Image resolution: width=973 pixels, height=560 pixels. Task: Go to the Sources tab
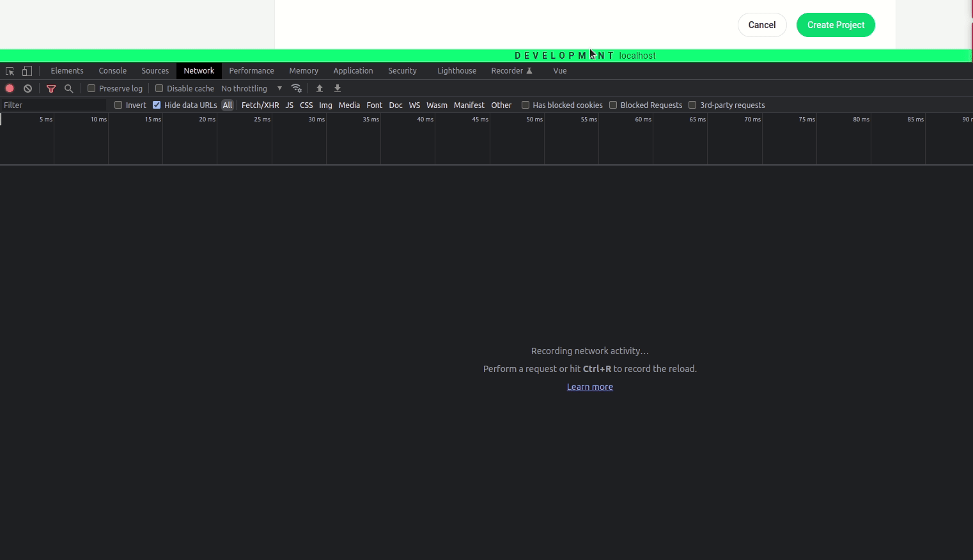pos(155,71)
